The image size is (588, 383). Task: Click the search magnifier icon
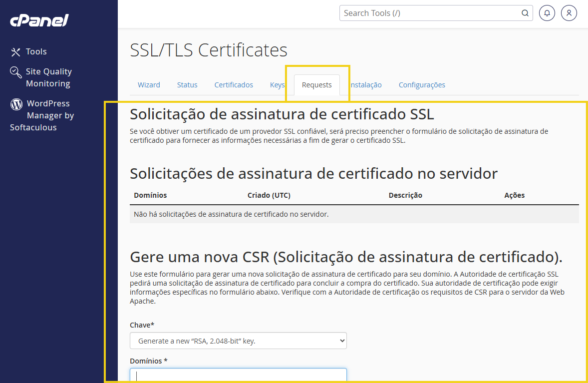[525, 13]
